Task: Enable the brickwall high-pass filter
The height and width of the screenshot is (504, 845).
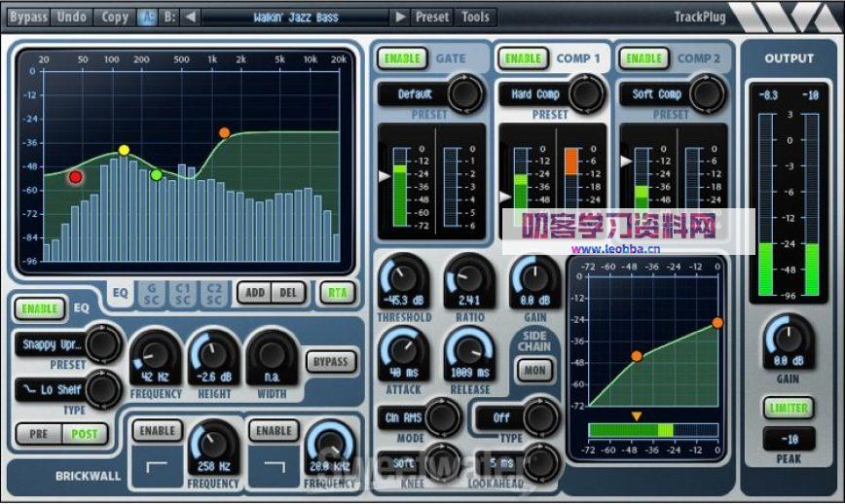Action: (158, 431)
